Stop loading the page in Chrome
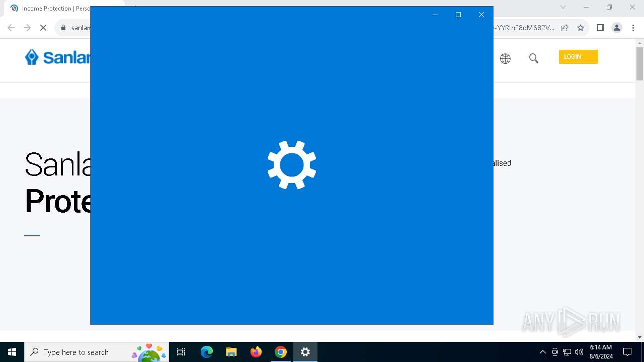644x362 pixels. coord(43,28)
